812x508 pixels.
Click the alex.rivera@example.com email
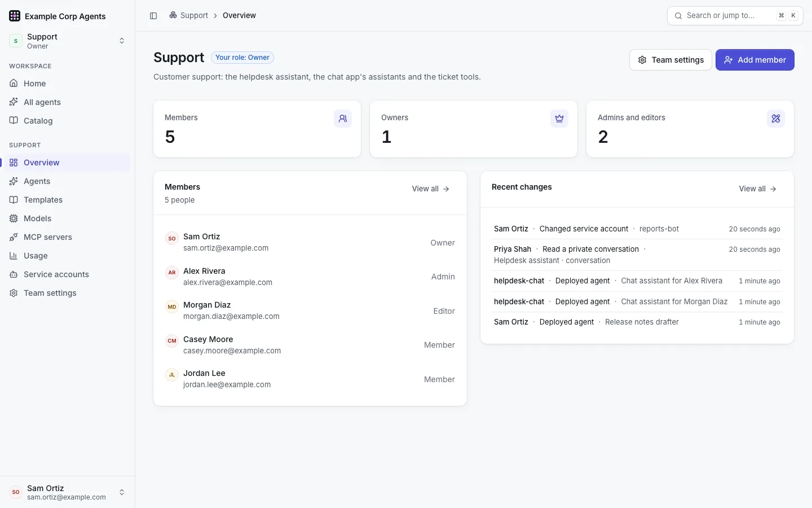tap(228, 282)
